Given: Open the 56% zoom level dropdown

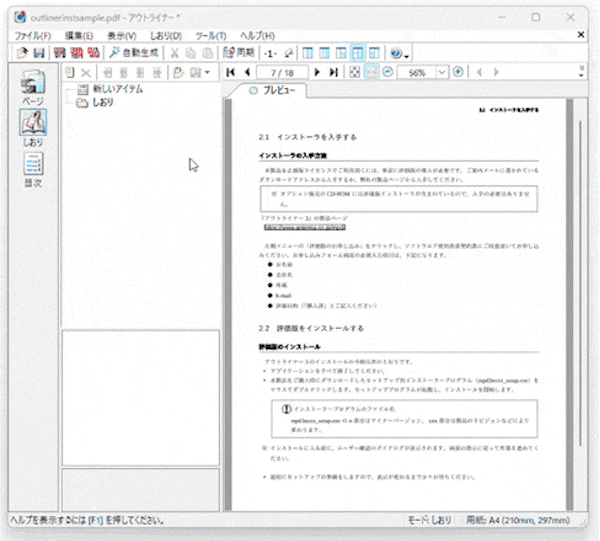Looking at the screenshot, I should [441, 73].
